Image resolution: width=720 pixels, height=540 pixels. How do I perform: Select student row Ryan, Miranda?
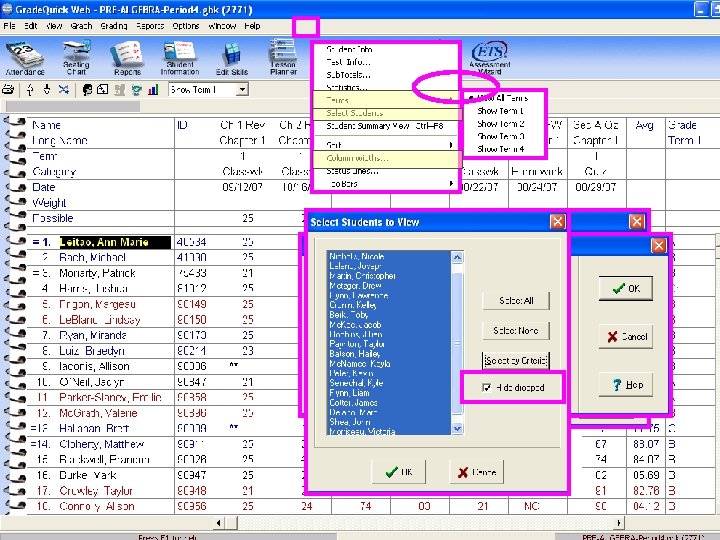pyautogui.click(x=92, y=335)
